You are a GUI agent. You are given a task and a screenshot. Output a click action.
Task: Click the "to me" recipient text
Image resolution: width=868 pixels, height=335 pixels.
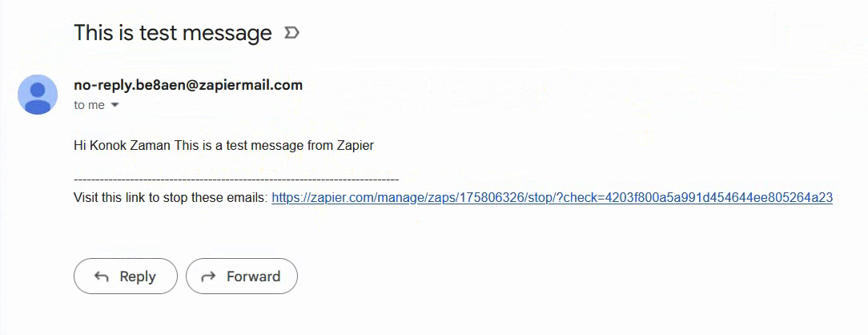pyautogui.click(x=89, y=105)
